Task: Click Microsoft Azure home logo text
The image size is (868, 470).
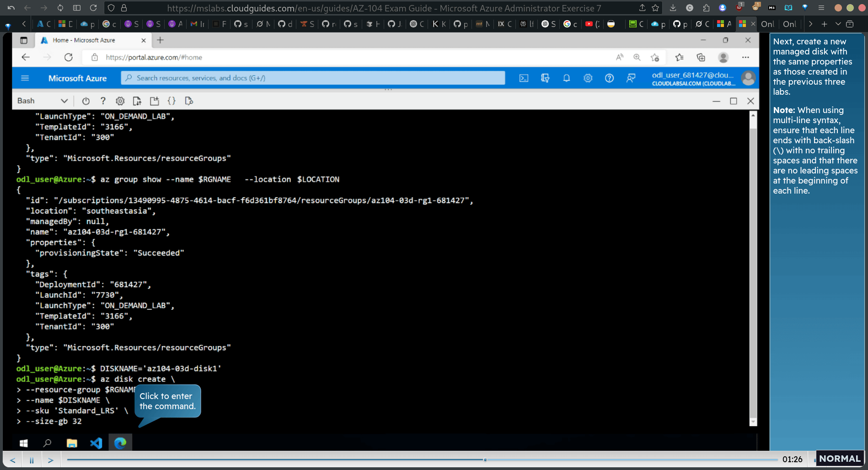Action: point(77,78)
